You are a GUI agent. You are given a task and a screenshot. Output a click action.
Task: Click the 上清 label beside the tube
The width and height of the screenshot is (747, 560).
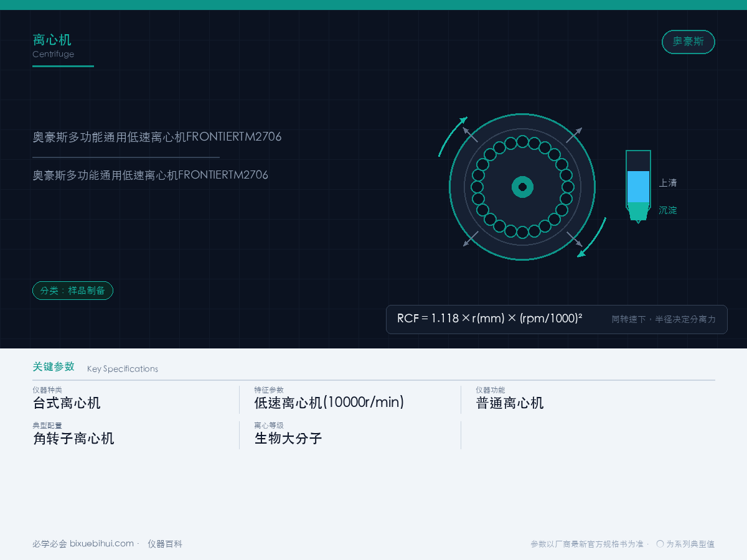click(x=668, y=183)
